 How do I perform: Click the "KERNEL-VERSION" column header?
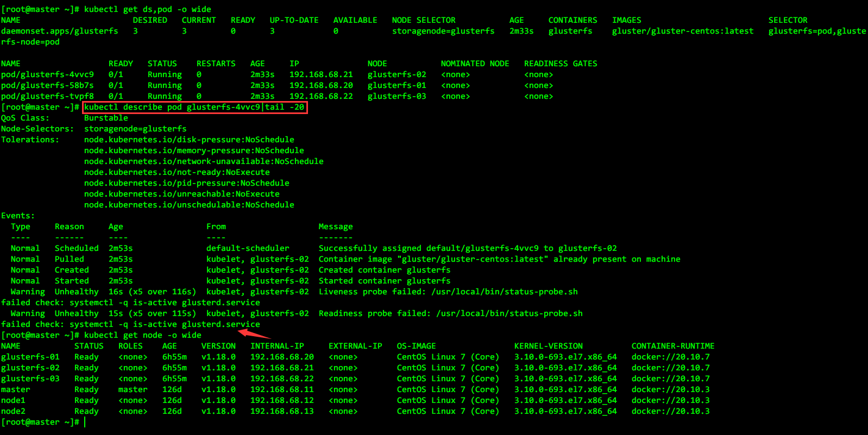coord(549,346)
